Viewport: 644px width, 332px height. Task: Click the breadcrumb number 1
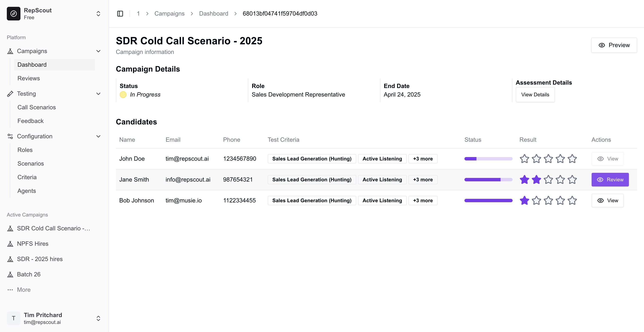click(138, 13)
